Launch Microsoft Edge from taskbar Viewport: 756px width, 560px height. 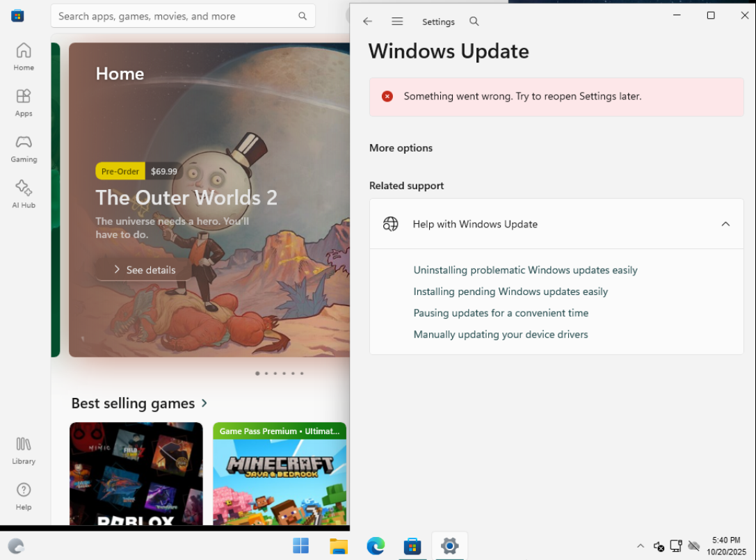(376, 546)
